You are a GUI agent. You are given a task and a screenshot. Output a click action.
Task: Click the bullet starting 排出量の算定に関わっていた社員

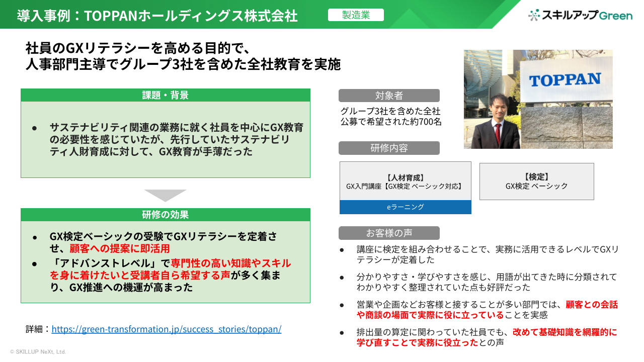click(477, 337)
